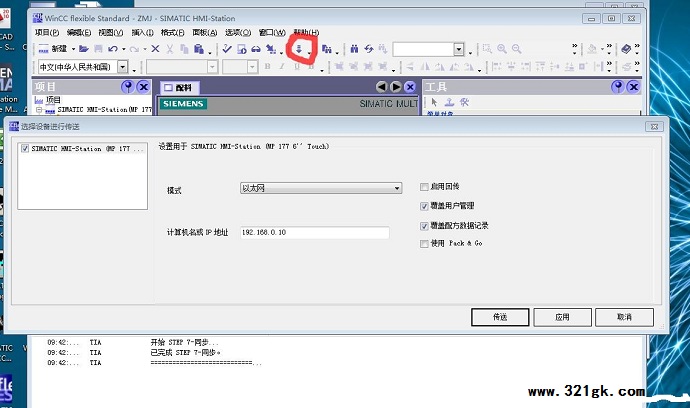690x408 pixels.
Task: Enable the 启用回传 checkbox
Action: pos(425,186)
